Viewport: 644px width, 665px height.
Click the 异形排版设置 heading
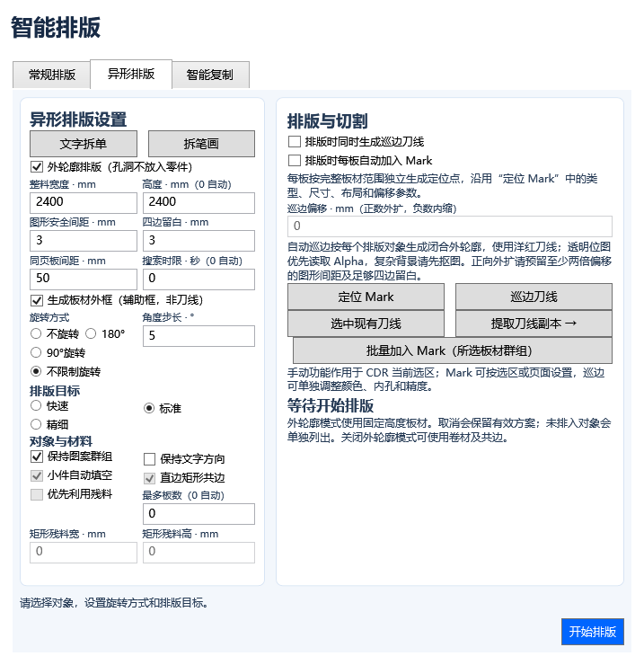(78, 120)
